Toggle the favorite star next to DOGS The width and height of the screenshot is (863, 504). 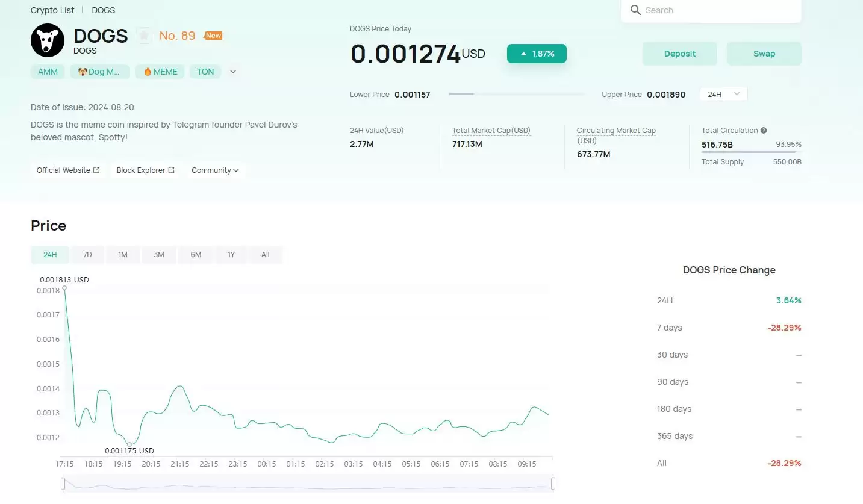[144, 36]
